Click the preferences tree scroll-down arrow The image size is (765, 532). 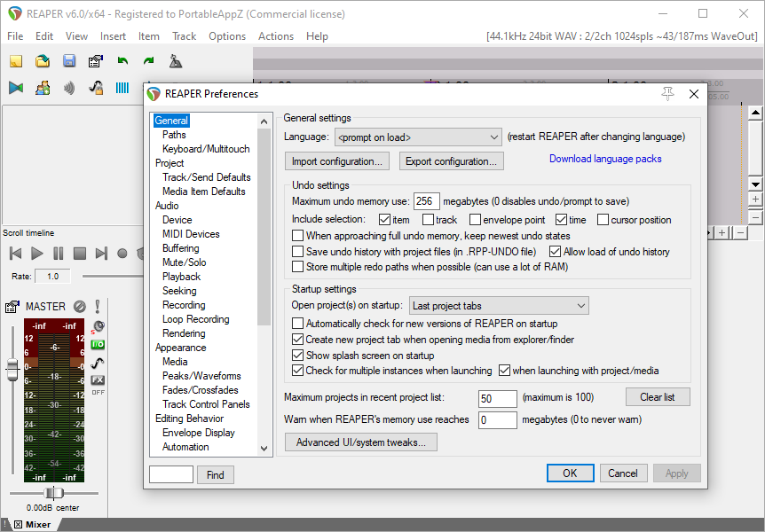click(264, 449)
